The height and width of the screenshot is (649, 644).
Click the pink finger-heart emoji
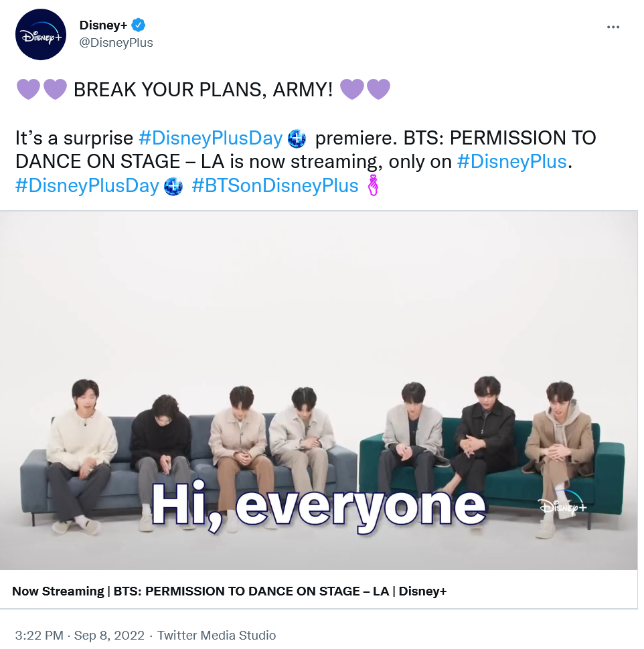pyautogui.click(x=373, y=185)
